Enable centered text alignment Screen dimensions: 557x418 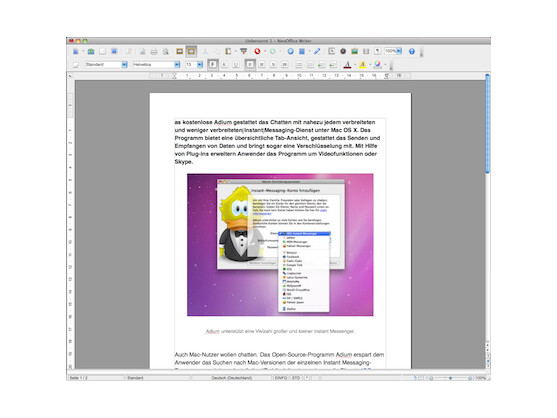pyautogui.click(x=261, y=65)
